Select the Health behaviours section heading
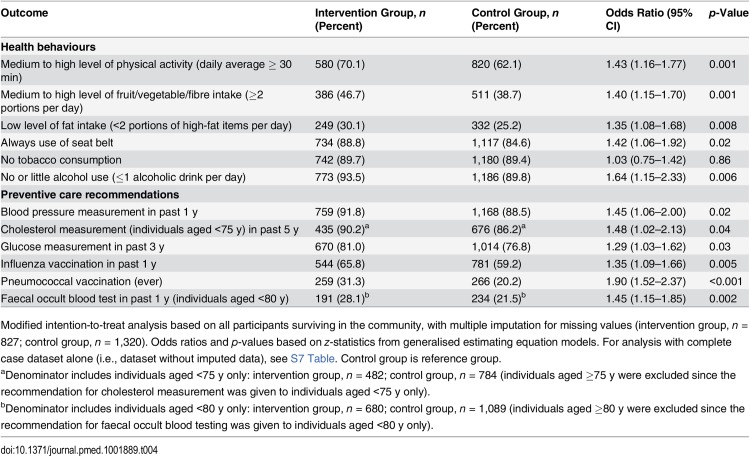 coord(48,47)
